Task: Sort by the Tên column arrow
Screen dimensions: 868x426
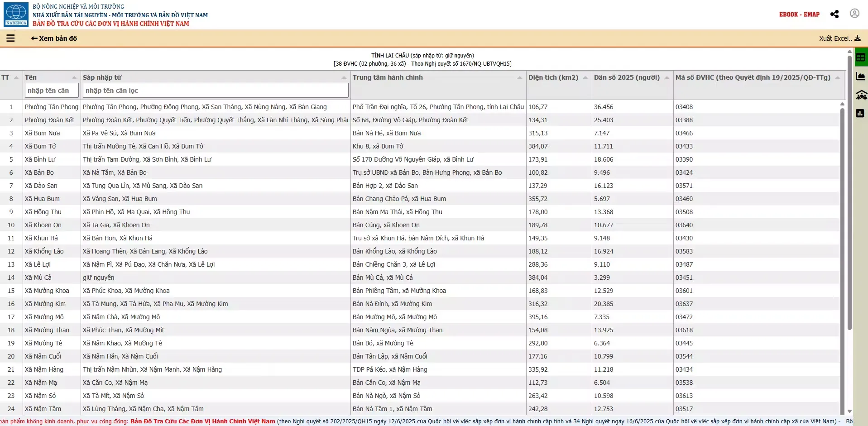Action: click(x=75, y=77)
